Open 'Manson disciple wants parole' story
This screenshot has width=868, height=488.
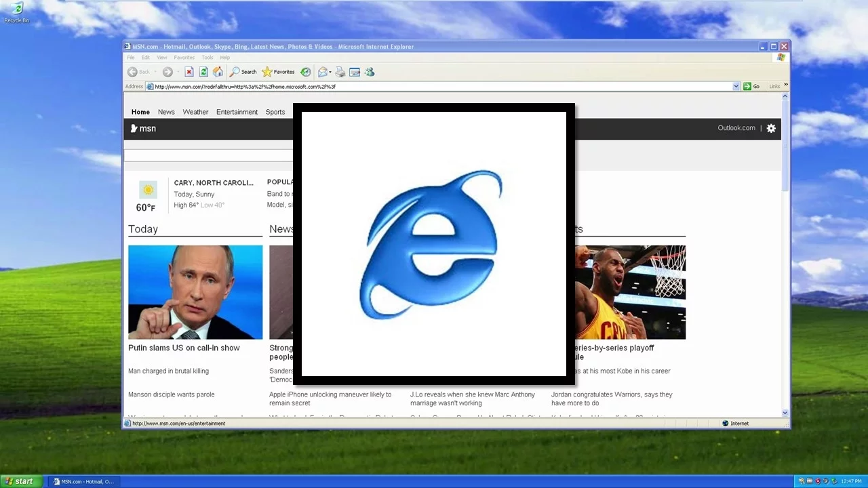(x=171, y=394)
